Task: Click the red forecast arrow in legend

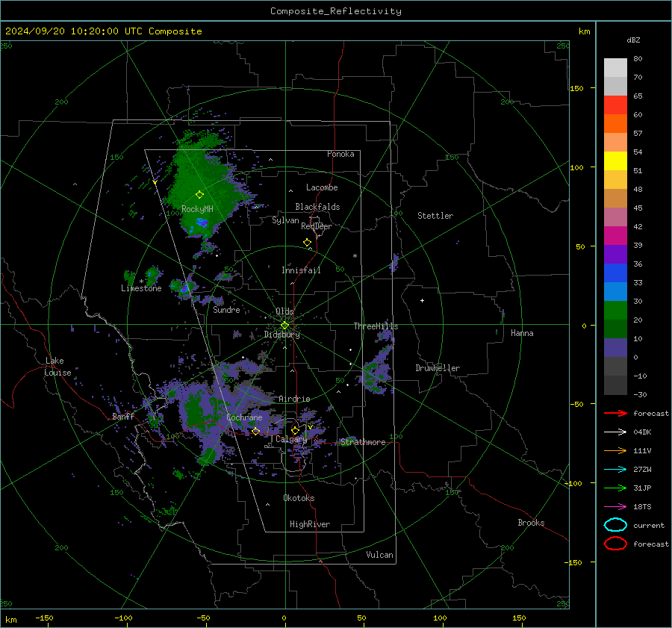Action: point(615,413)
